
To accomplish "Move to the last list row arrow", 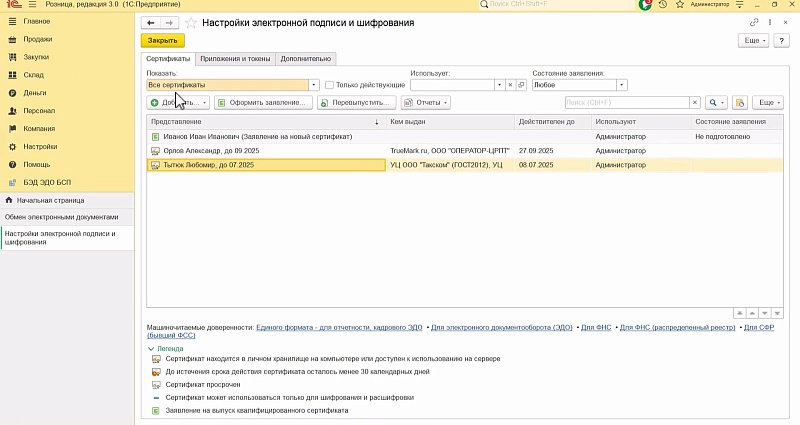I will [x=777, y=313].
